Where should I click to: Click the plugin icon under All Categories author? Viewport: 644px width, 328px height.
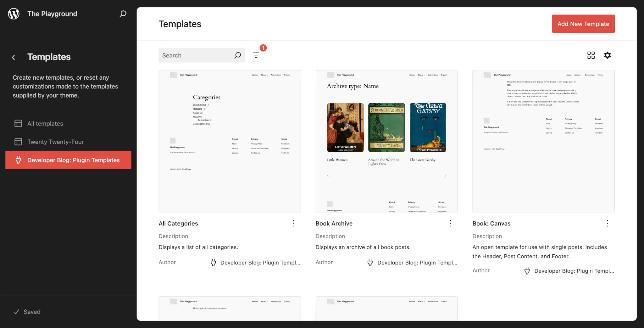click(x=213, y=263)
